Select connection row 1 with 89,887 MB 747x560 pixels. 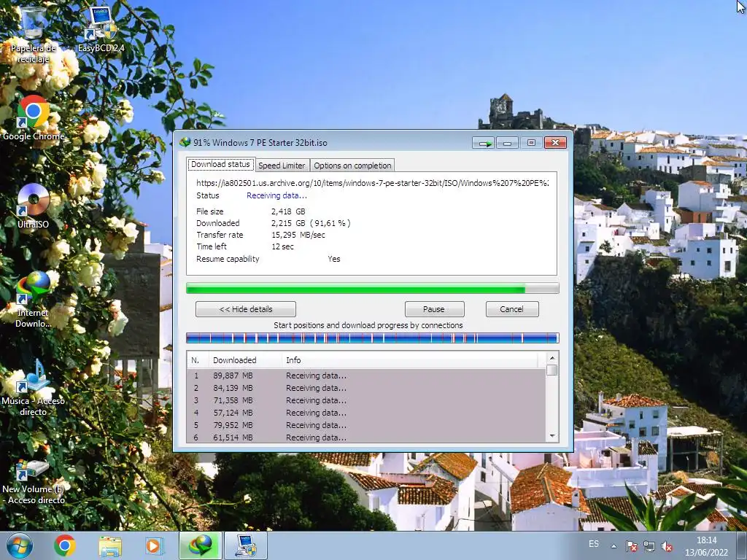click(366, 376)
